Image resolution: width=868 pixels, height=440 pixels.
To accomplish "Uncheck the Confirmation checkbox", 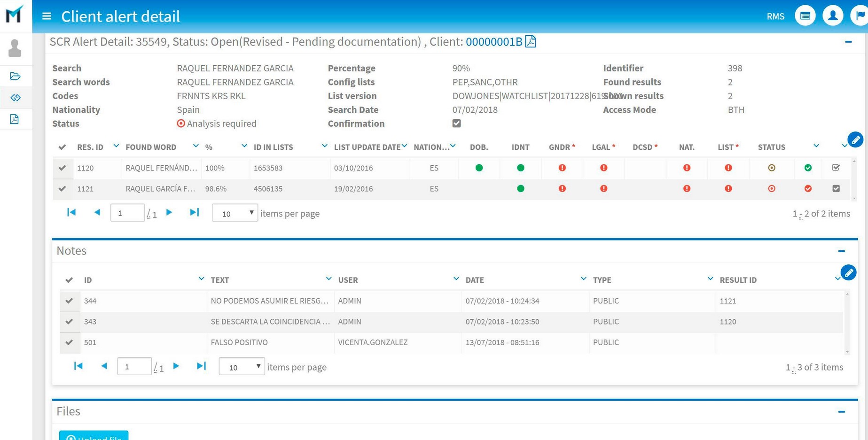I will pyautogui.click(x=456, y=123).
